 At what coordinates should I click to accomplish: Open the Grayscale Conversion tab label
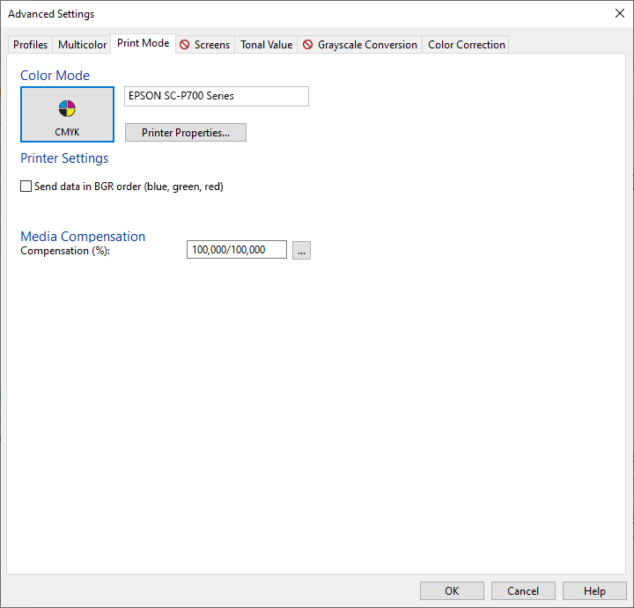pos(367,45)
